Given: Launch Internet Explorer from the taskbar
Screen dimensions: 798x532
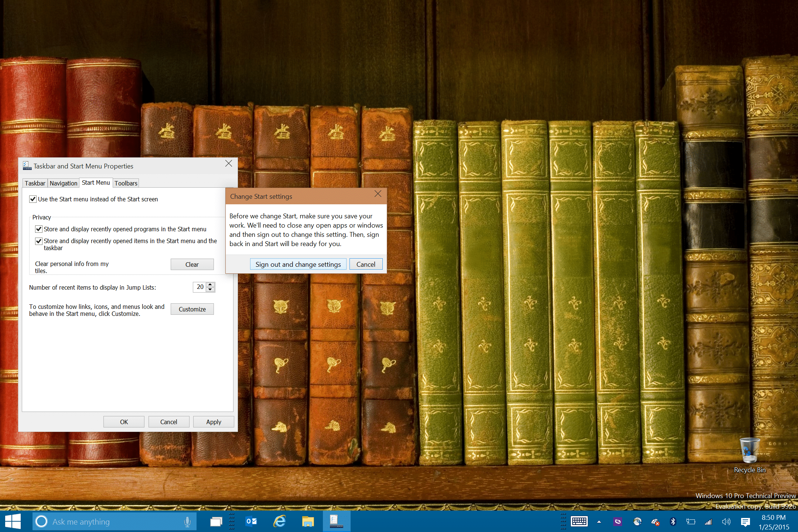Looking at the screenshot, I should (x=280, y=522).
